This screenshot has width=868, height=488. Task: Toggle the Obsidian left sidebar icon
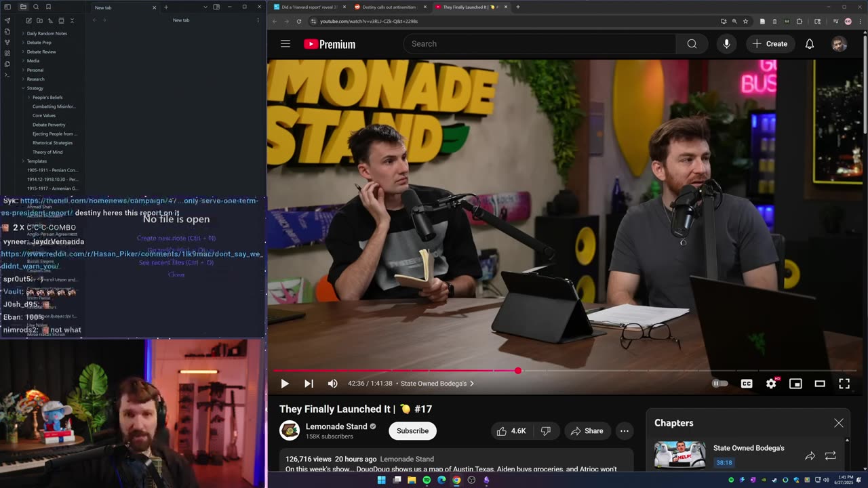(7, 7)
